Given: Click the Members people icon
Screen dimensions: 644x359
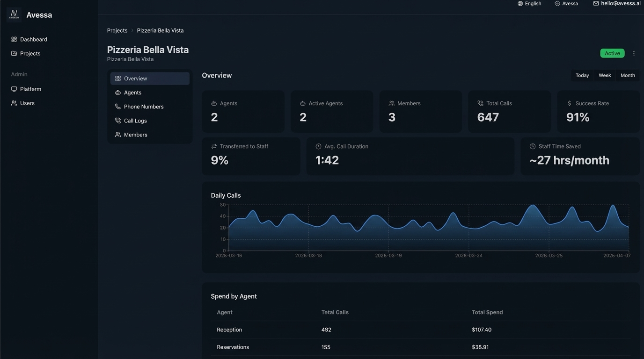Looking at the screenshot, I should point(117,135).
